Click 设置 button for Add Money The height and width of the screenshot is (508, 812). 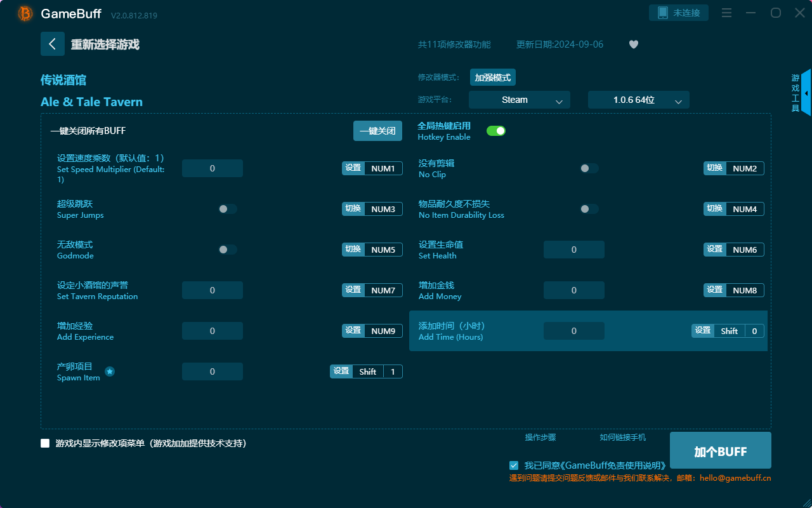click(715, 290)
